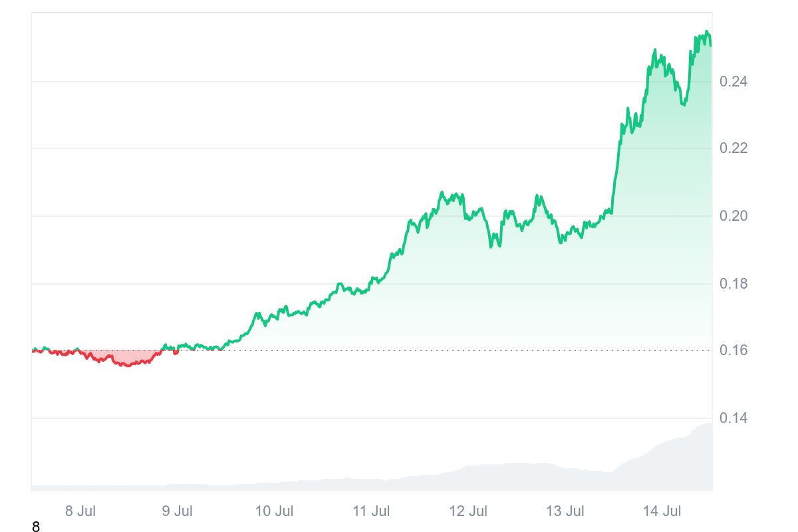The width and height of the screenshot is (798, 532).
Task: Select the 8 Jul date label
Action: [x=80, y=511]
